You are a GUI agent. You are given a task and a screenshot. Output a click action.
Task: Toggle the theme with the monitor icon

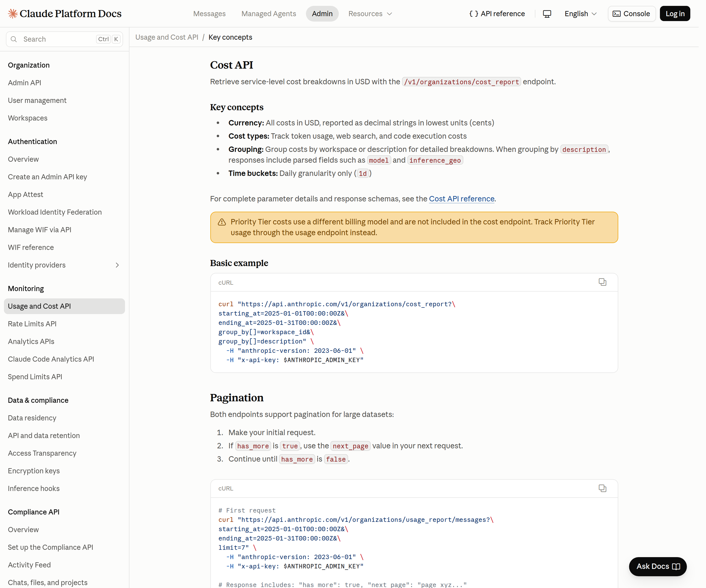click(553, 14)
